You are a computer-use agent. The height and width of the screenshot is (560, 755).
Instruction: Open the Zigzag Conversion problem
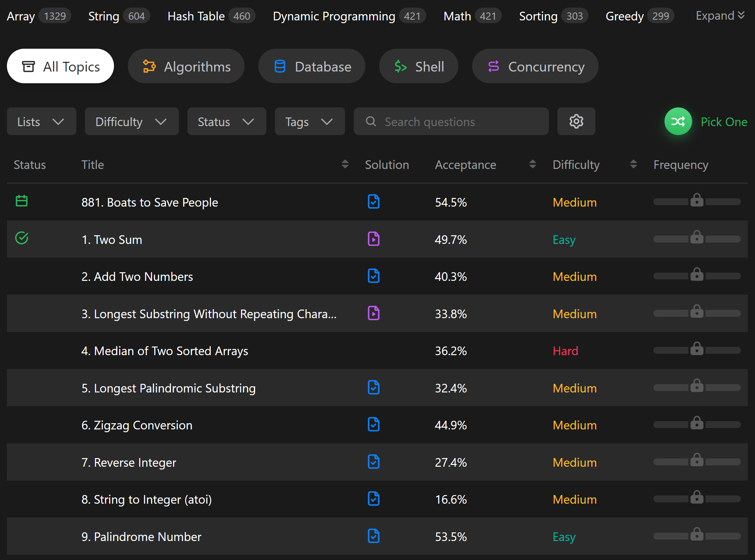[x=137, y=425]
